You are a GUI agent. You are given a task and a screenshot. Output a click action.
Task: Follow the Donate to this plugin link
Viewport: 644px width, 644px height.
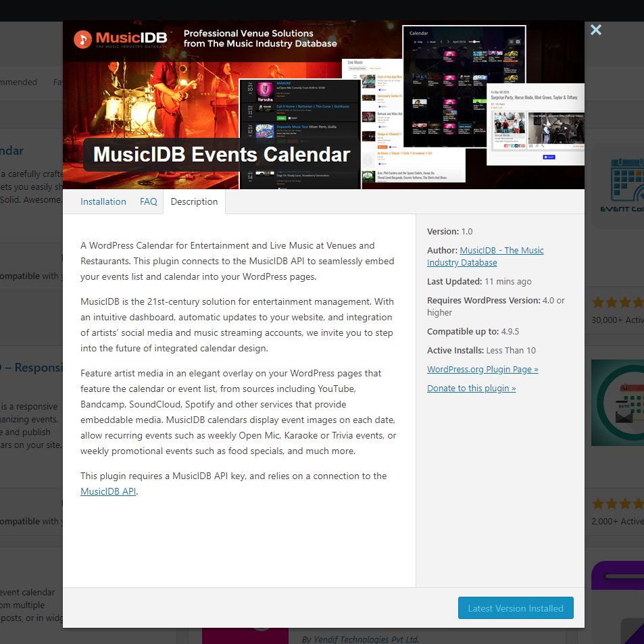[x=471, y=388]
